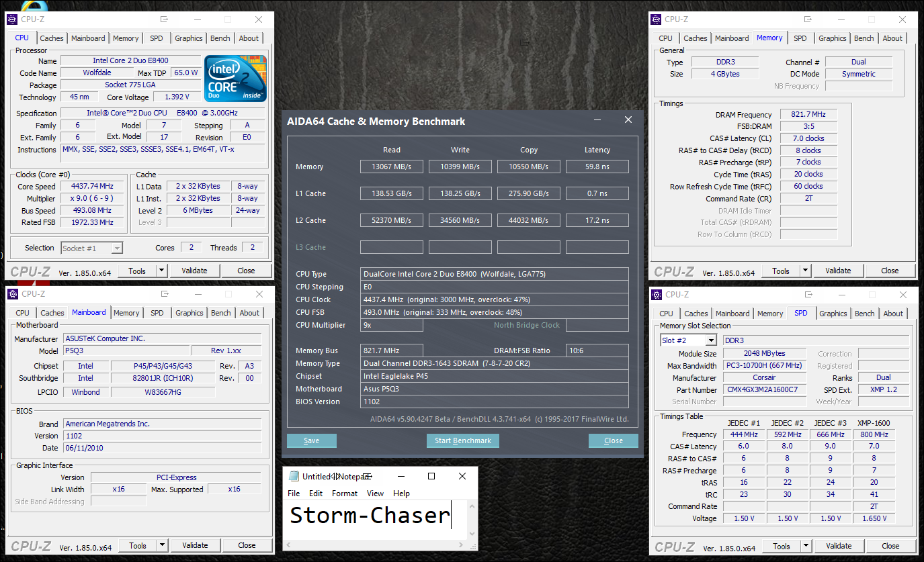This screenshot has height=562, width=924.
Task: Open the Slot #2 memory slot dropdown
Action: 710,340
